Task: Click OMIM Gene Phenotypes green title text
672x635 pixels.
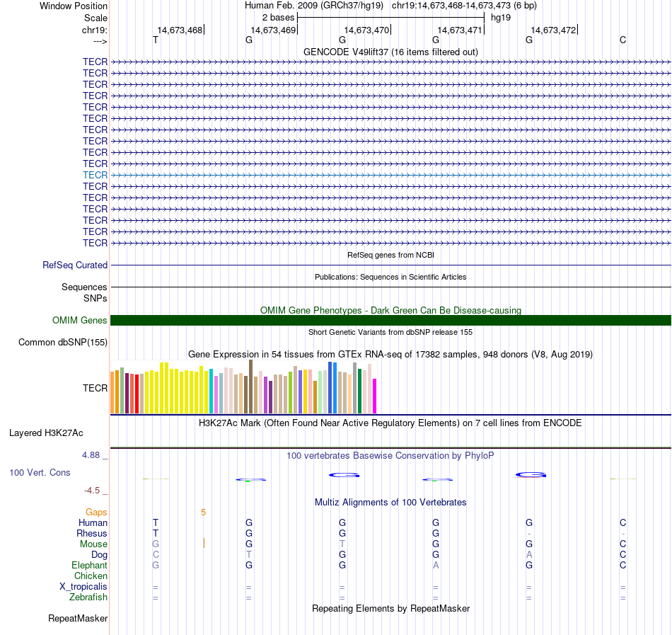Action: click(x=391, y=310)
